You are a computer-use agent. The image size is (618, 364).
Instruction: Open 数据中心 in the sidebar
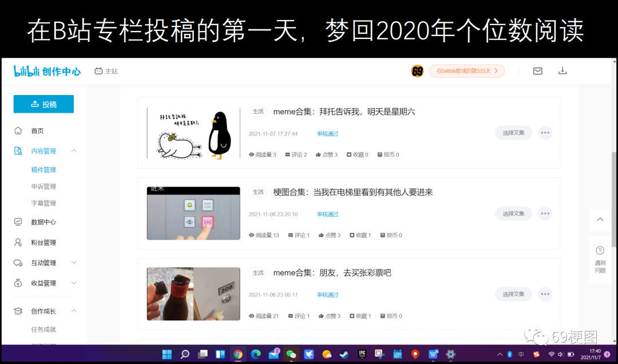tap(43, 222)
